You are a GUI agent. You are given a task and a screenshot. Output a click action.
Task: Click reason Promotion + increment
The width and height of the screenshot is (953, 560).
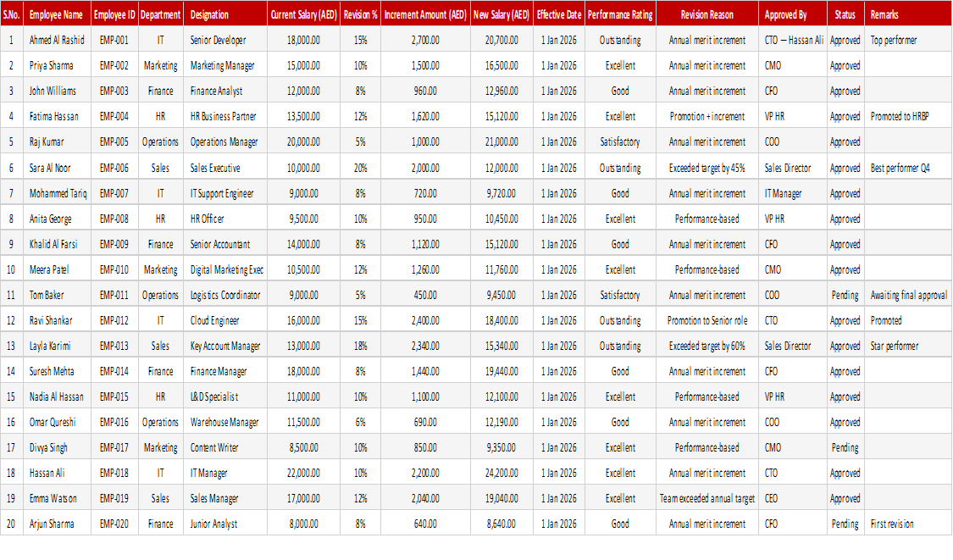tap(706, 117)
